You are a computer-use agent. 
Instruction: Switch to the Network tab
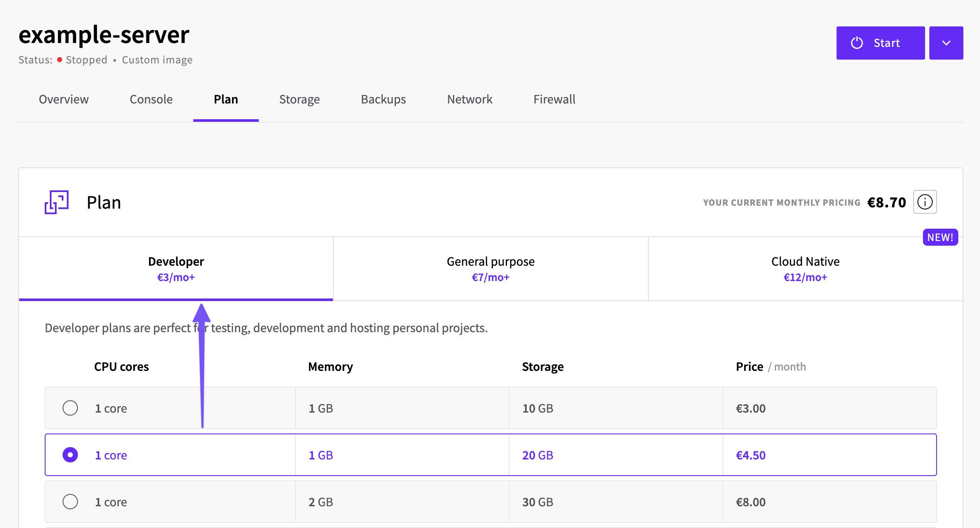click(470, 99)
